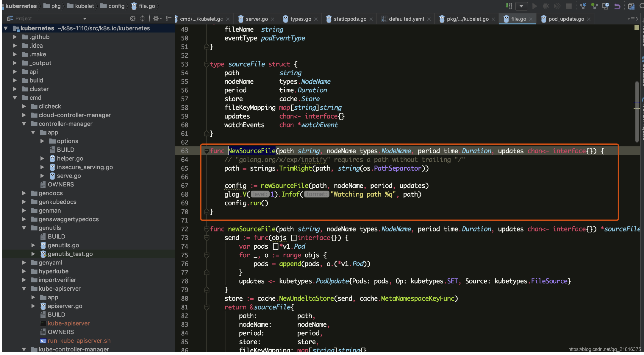
Task: Fold the send closure at line 73
Action: click(x=207, y=238)
